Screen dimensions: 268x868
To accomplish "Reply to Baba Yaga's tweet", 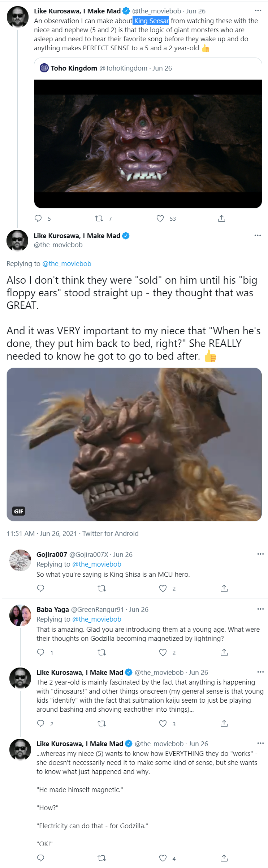I will tap(41, 652).
